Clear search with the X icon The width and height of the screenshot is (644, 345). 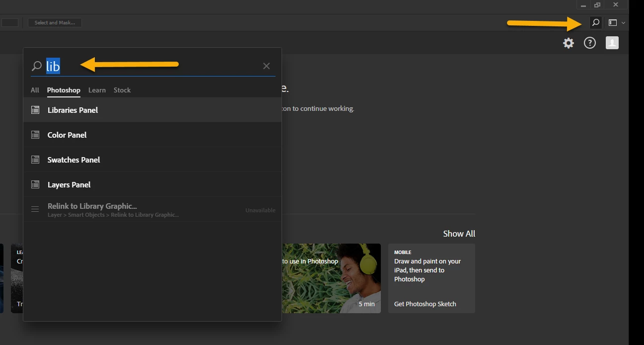(x=267, y=66)
